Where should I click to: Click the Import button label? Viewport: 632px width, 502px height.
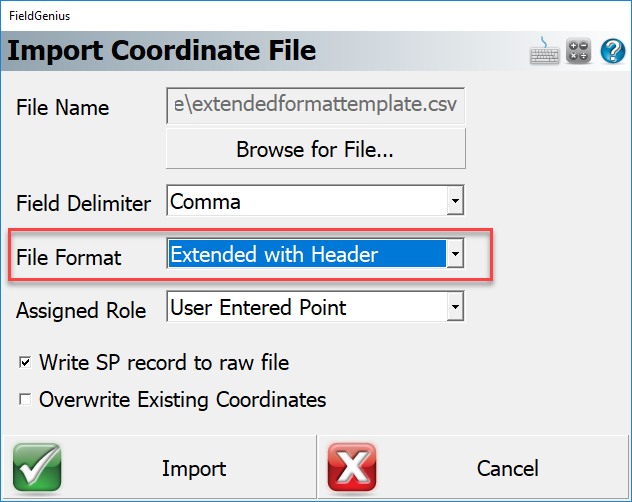coord(194,468)
